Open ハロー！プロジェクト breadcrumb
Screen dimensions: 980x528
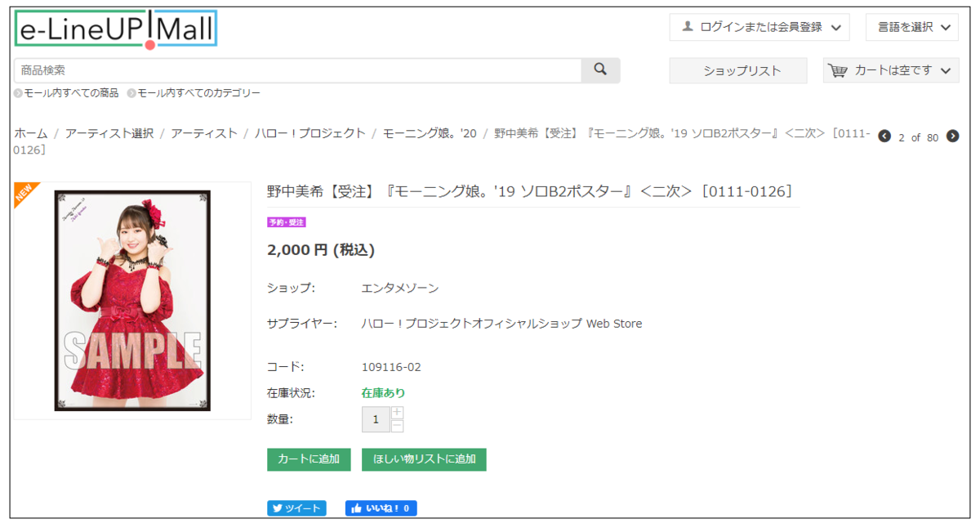click(310, 132)
